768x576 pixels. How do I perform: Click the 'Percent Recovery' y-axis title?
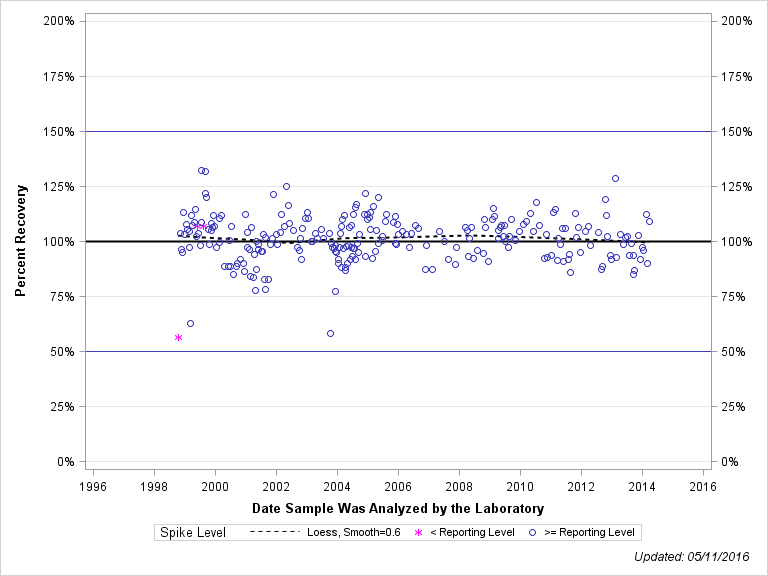pyautogui.click(x=21, y=240)
